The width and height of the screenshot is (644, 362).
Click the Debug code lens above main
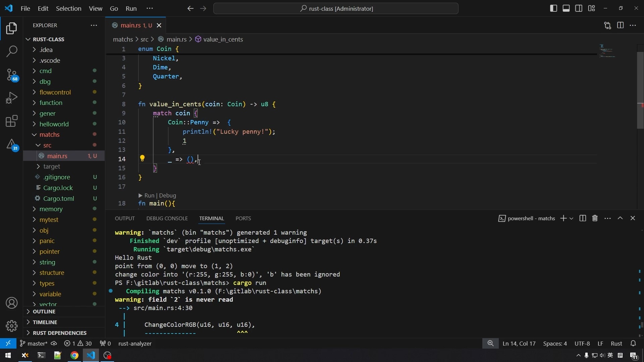click(x=167, y=195)
